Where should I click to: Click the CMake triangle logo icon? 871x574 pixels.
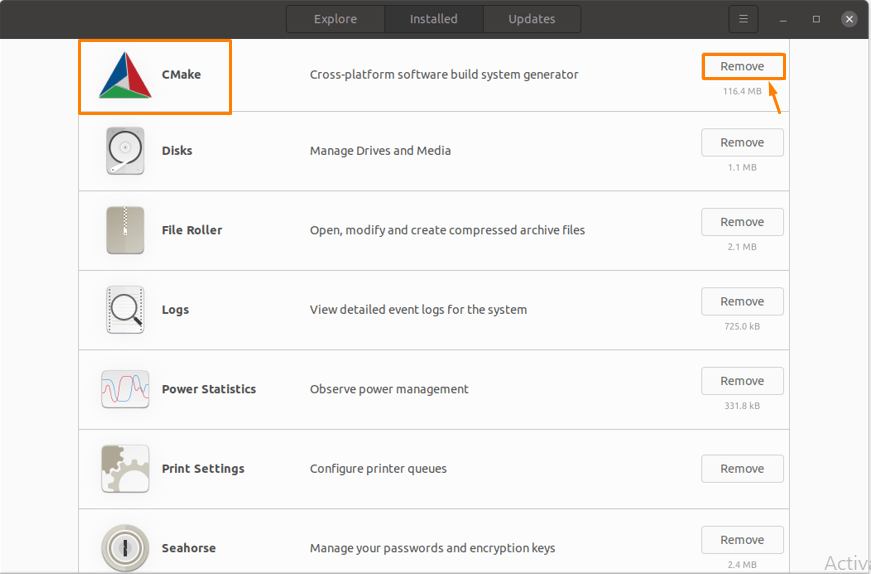click(125, 75)
